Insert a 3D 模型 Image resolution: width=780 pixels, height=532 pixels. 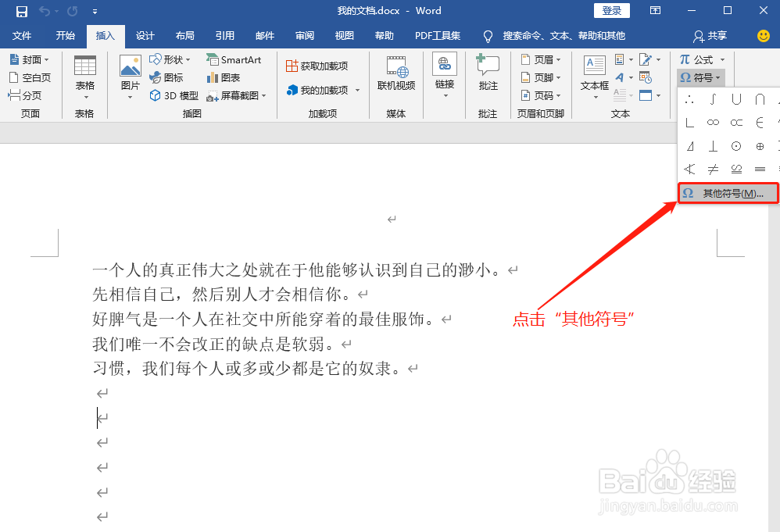(x=174, y=95)
